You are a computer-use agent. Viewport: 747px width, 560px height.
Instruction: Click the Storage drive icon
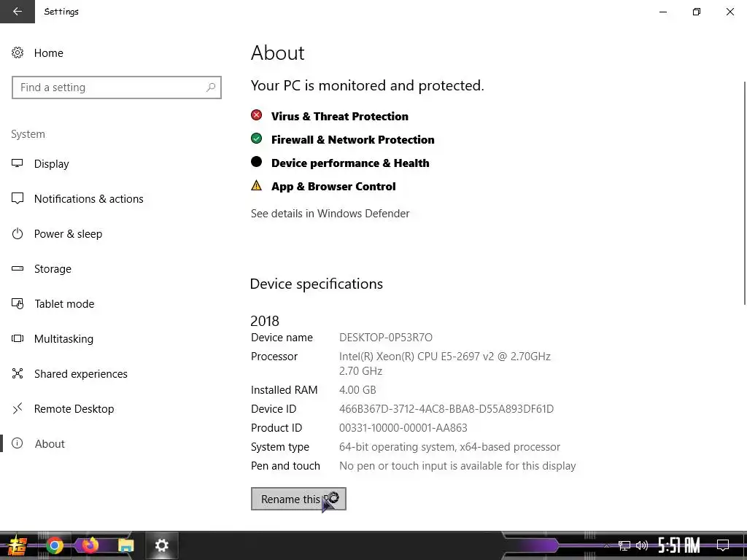tap(18, 268)
